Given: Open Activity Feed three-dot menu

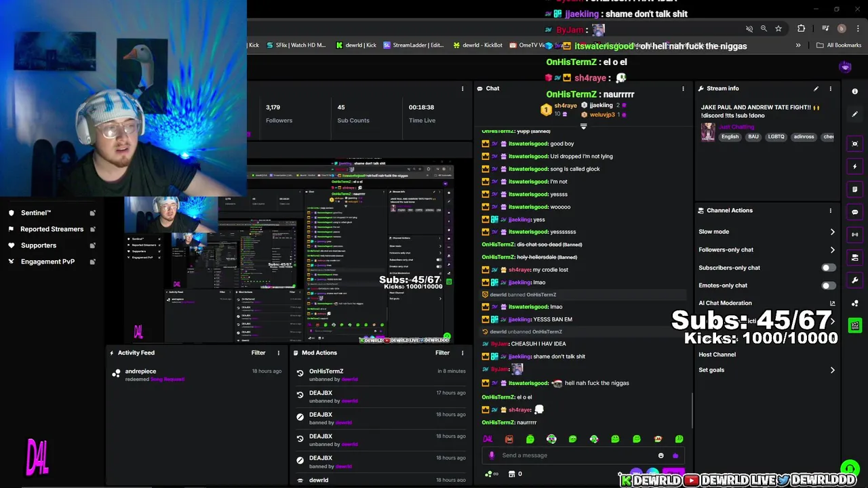Looking at the screenshot, I should click(278, 352).
